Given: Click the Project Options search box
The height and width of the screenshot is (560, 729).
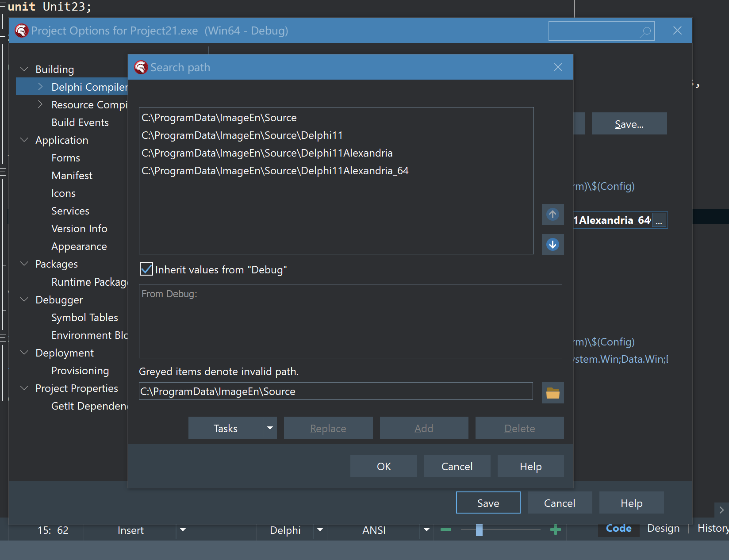Looking at the screenshot, I should tap(601, 31).
